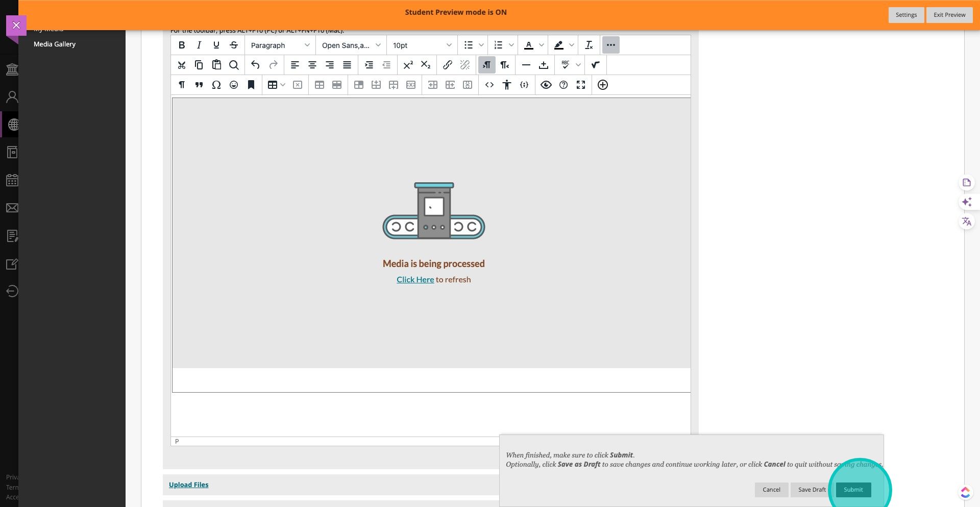
Task: Click the preview eye icon
Action: pyautogui.click(x=546, y=85)
